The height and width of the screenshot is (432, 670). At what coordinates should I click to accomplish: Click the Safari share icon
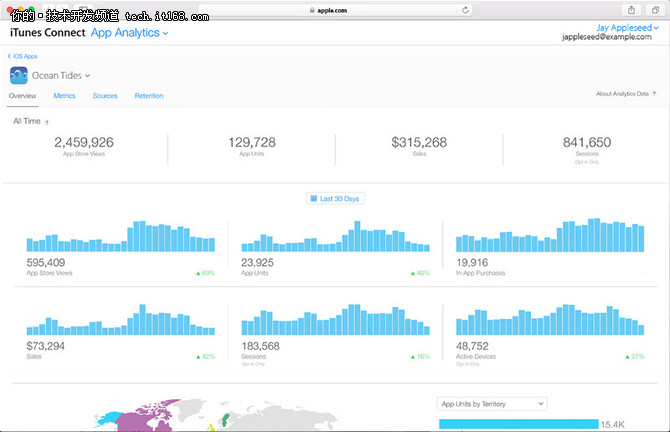point(631,10)
